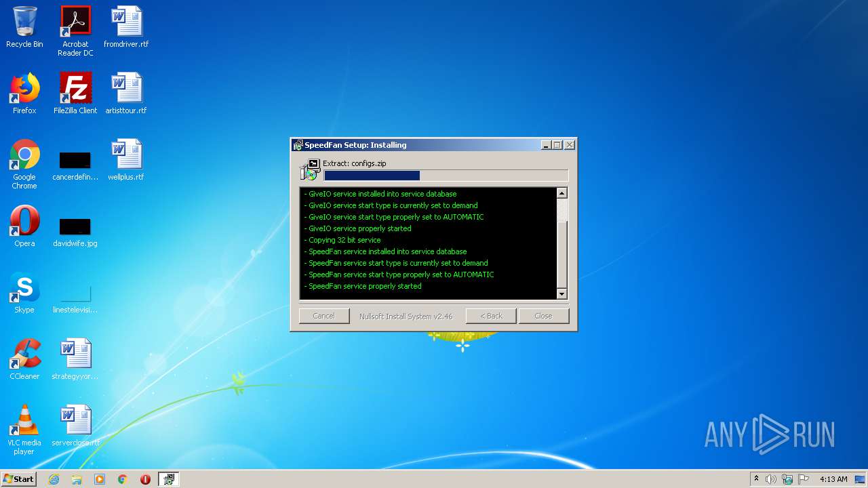Open Acrobat Reader DC shortcut
This screenshot has width=868, height=488.
[x=75, y=31]
